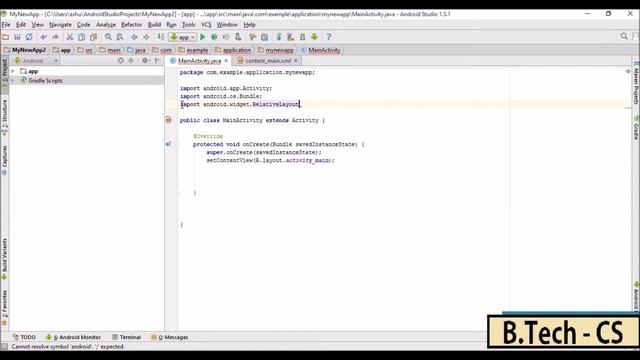The width and height of the screenshot is (640, 360).
Task: Expand the app tree node
Action: (x=13, y=71)
